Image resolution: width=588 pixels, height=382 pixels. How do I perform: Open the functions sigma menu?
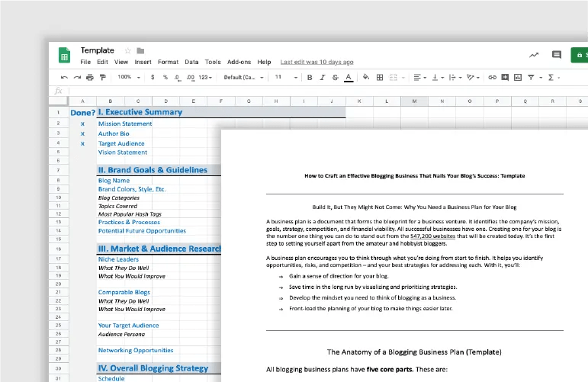(x=554, y=77)
